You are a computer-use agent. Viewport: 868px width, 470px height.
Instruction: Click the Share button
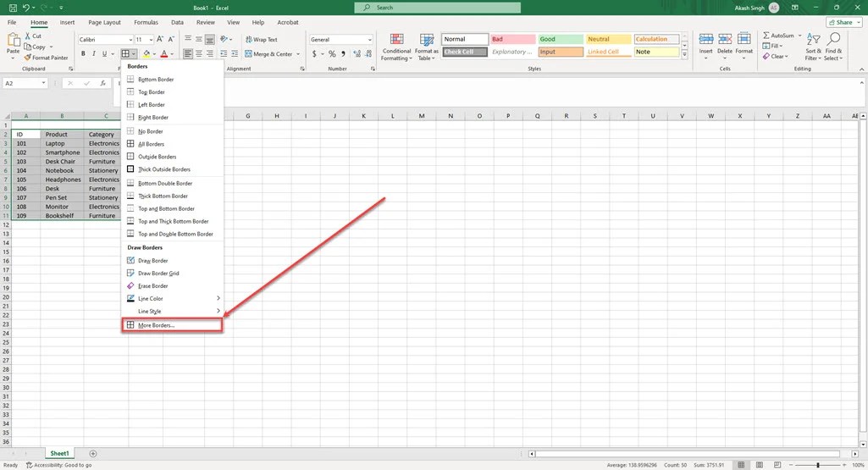(x=843, y=22)
